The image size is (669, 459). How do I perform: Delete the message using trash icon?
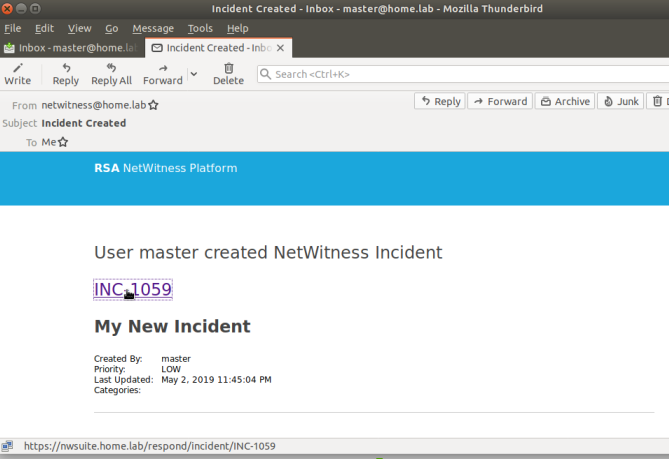pos(228,74)
